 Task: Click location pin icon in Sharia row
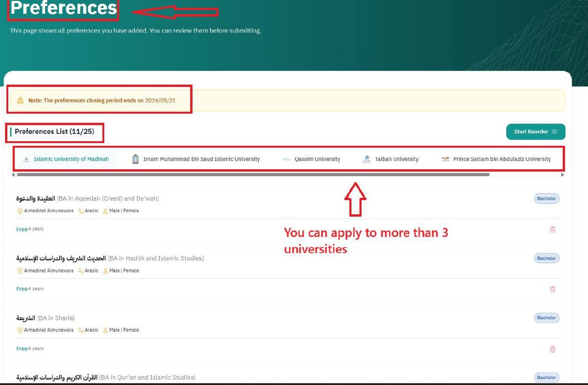(20, 330)
